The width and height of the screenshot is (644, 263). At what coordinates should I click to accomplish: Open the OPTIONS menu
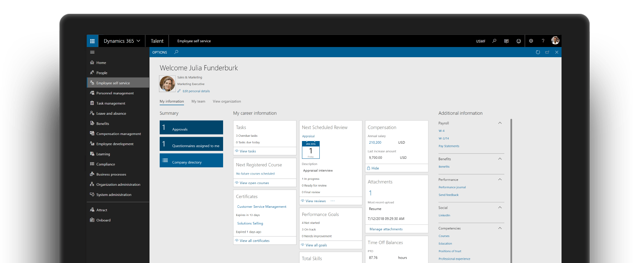(160, 52)
